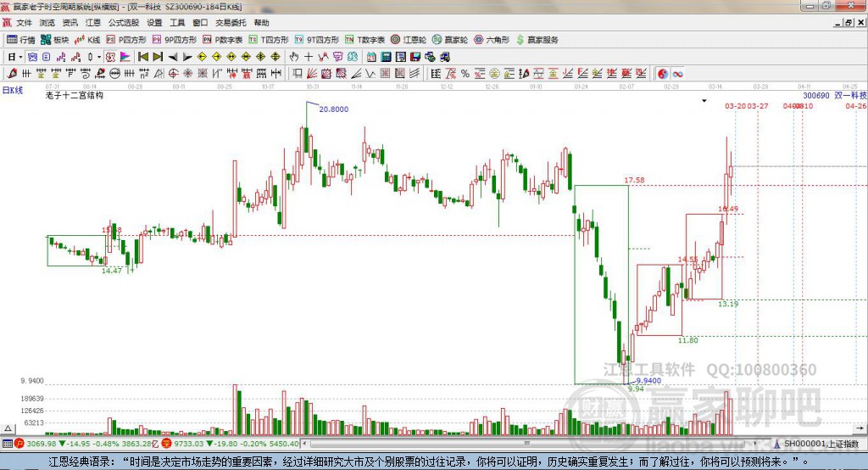Select the hand pan tool
Screen dimensions: 868x470
(x=294, y=57)
